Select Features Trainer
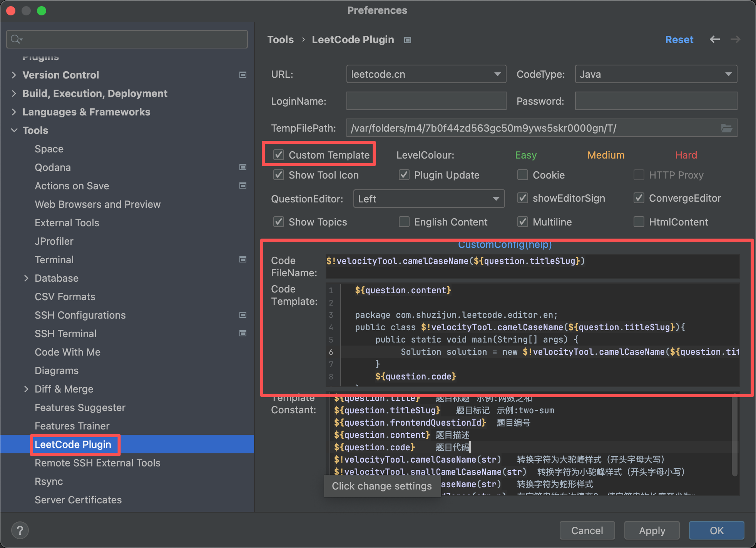Screen dimensions: 756x548 click(x=72, y=426)
